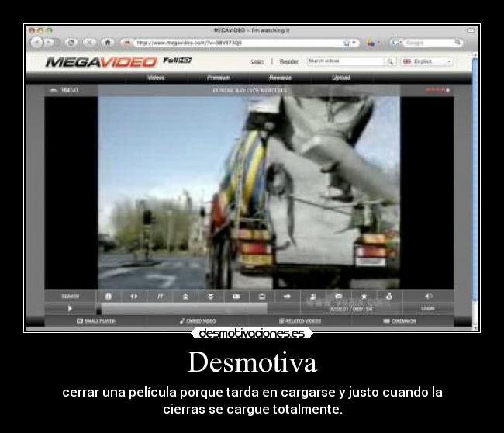
Task: Play the video with play button
Action: pos(70,309)
